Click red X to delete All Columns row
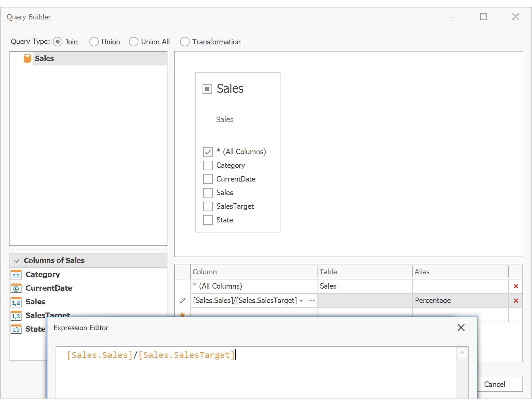The height and width of the screenshot is (406, 532). 516,286
